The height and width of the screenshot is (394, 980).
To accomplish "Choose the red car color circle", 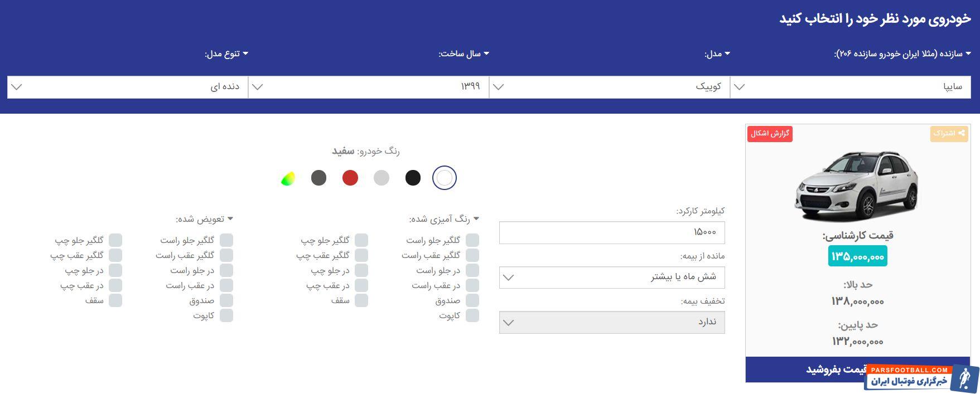I will [x=350, y=178].
